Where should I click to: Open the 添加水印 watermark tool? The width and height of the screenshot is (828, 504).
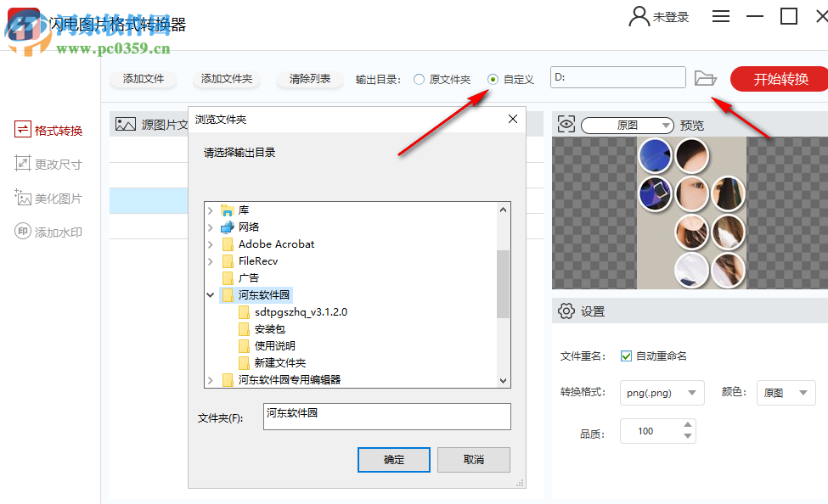pyautogui.click(x=49, y=231)
